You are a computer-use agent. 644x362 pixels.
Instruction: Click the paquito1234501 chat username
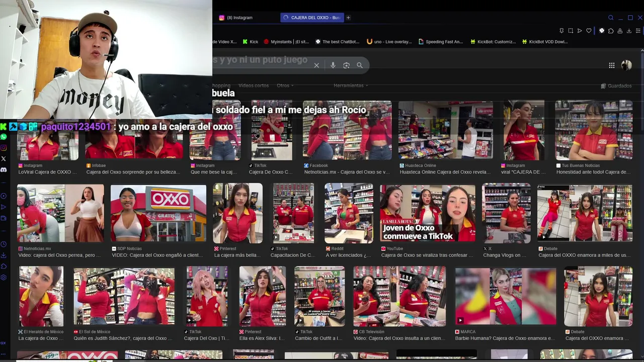(x=76, y=127)
